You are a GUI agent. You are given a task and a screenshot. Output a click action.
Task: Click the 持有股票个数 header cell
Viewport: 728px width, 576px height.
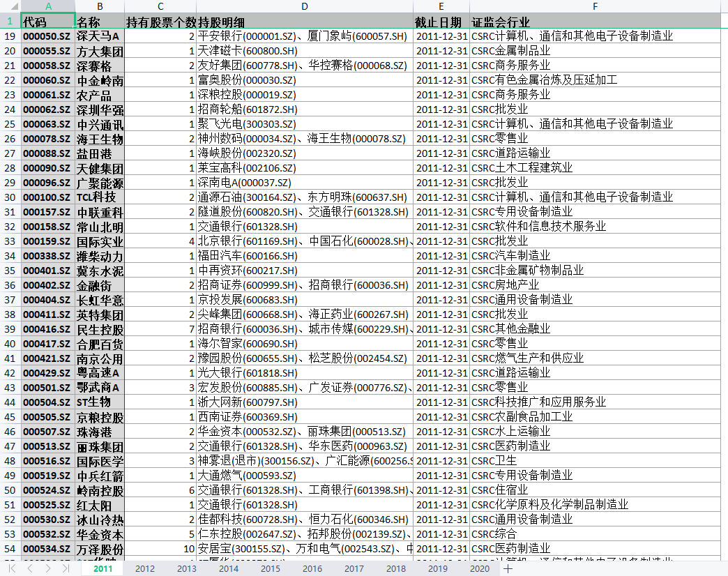click(x=160, y=22)
